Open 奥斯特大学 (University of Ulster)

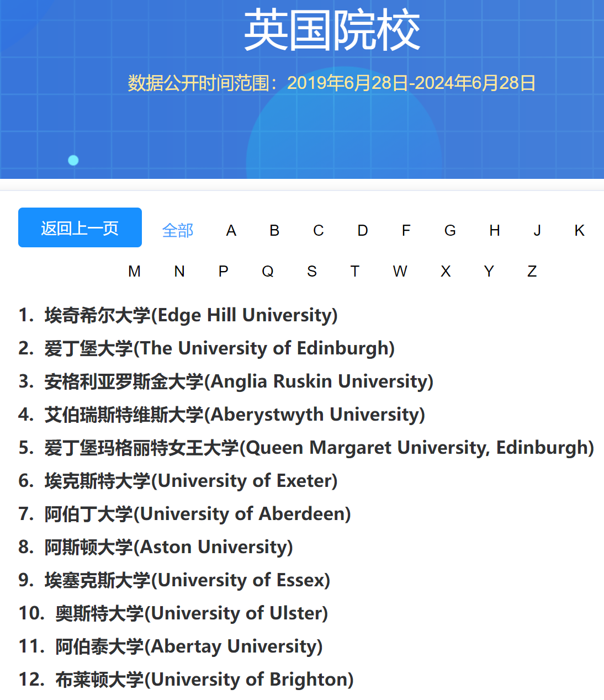click(192, 613)
